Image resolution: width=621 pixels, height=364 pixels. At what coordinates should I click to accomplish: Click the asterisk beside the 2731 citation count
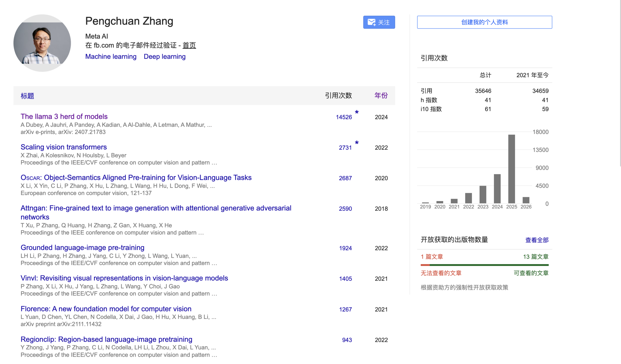tap(357, 143)
